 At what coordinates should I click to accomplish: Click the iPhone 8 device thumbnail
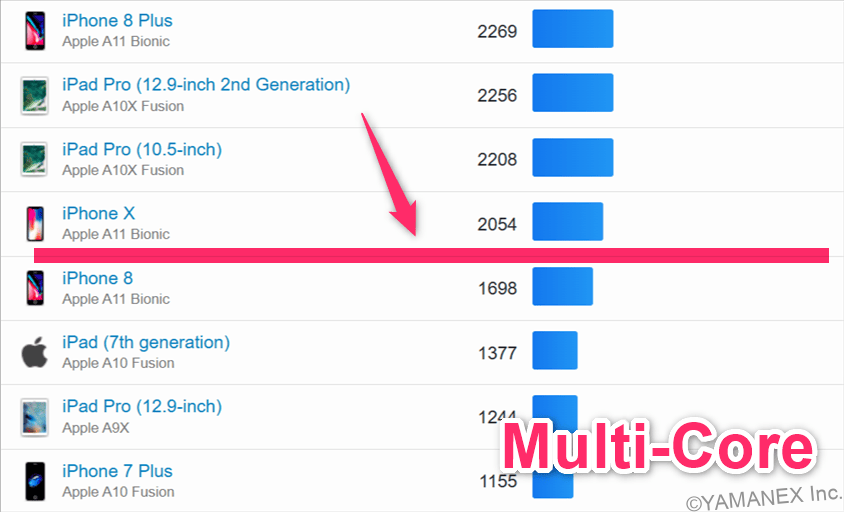35,288
